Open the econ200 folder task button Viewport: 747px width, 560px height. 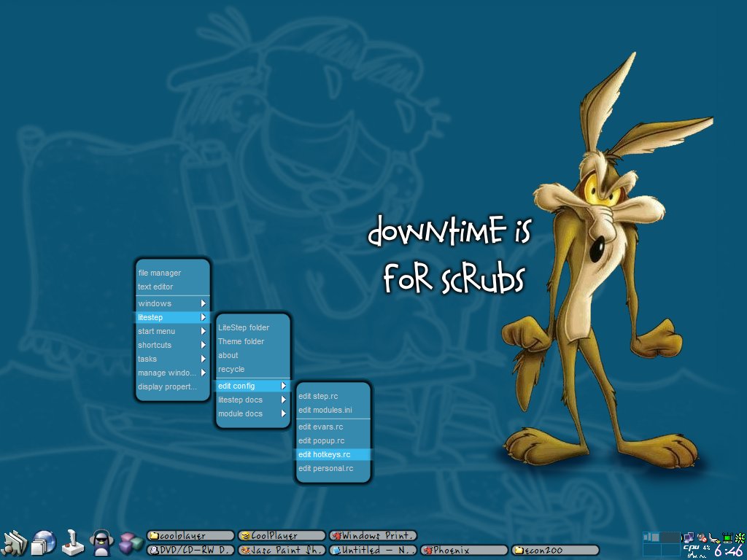click(555, 550)
